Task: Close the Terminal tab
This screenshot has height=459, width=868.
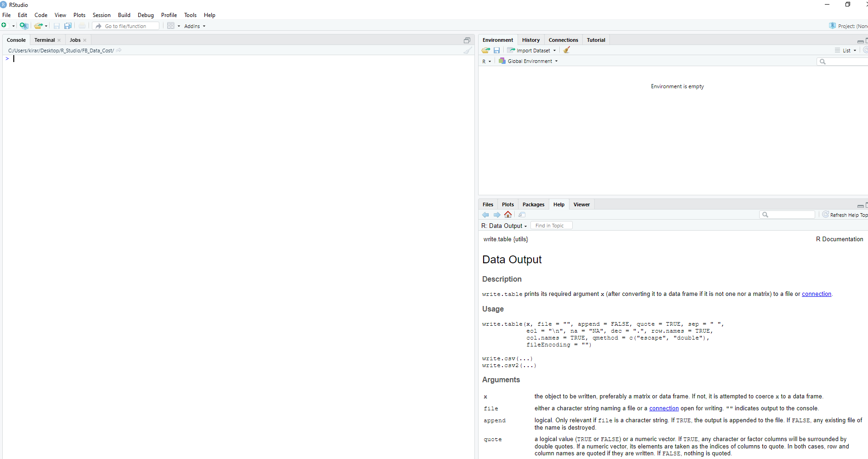Action: (x=59, y=40)
